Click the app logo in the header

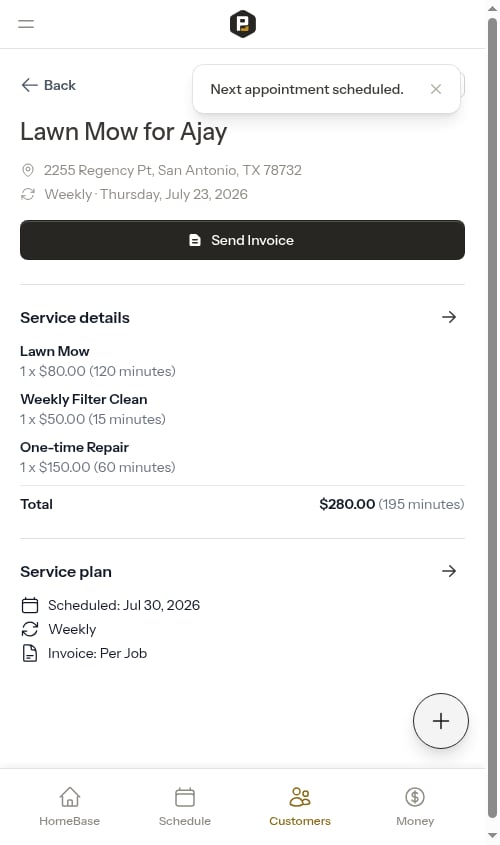242,24
